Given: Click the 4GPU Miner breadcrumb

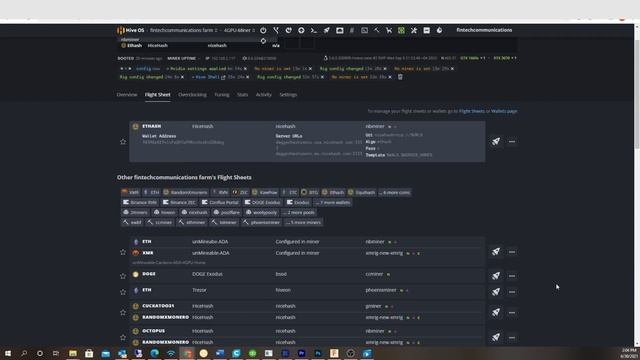Looking at the screenshot, I should tap(239, 30).
